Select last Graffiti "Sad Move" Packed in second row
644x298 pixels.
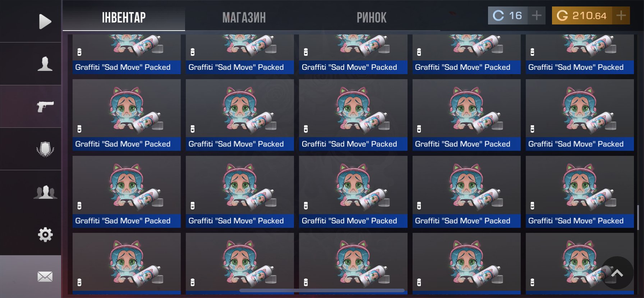coord(580,115)
